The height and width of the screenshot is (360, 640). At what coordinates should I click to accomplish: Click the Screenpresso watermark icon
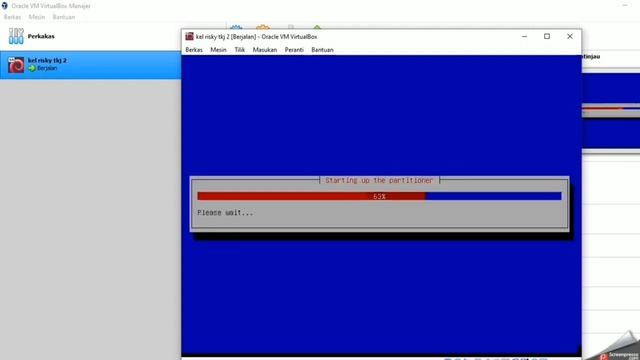[603, 356]
